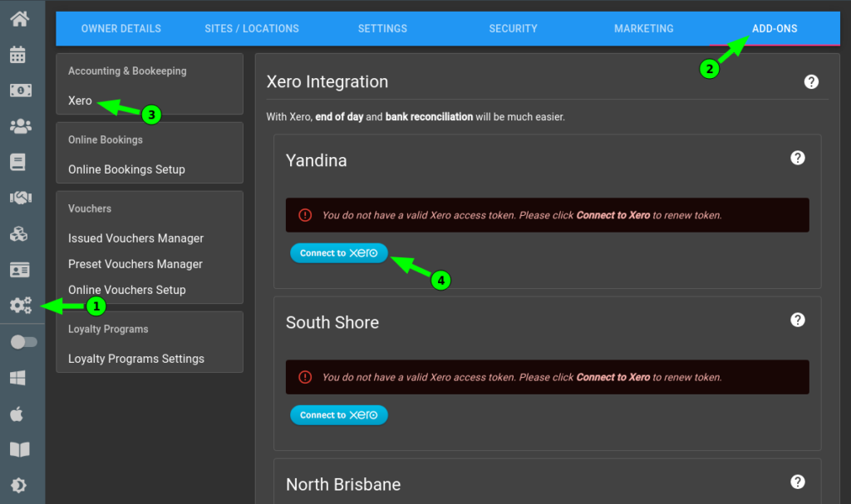
Task: Click the Yandina site heading
Action: point(317,160)
